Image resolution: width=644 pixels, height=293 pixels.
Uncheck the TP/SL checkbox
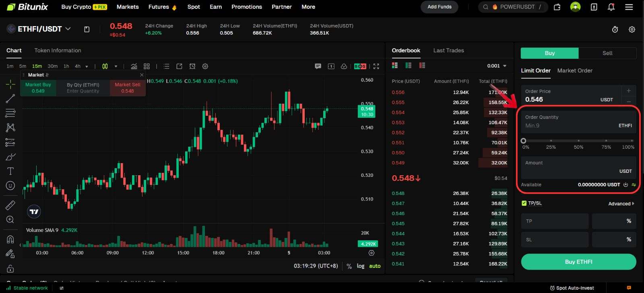pos(524,203)
